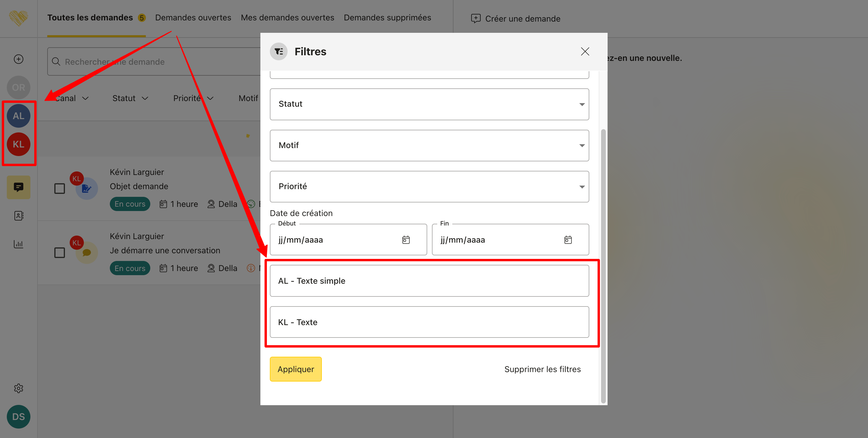
Task: Click the DS user avatar
Action: [x=19, y=417]
